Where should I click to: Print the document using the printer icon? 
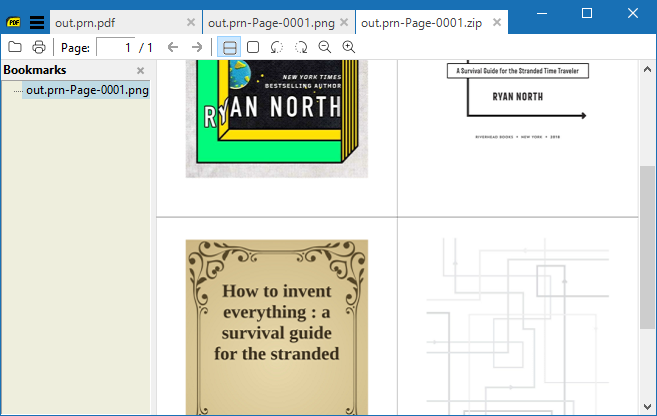[39, 47]
